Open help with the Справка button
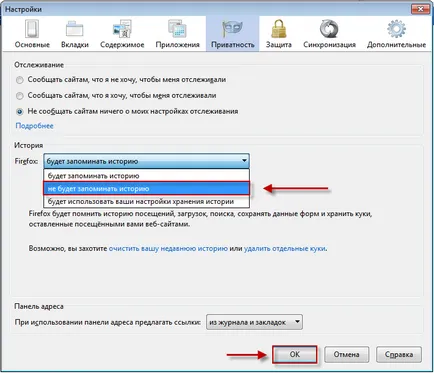 click(399, 354)
